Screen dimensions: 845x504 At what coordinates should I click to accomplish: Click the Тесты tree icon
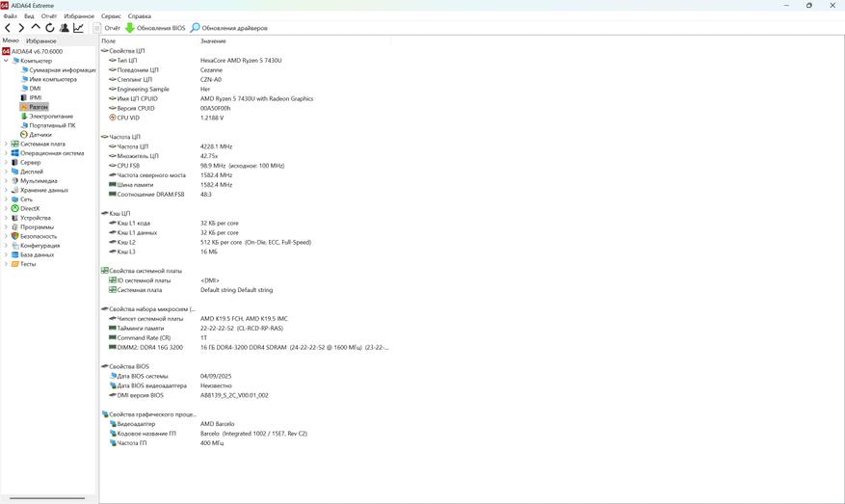tap(15, 264)
